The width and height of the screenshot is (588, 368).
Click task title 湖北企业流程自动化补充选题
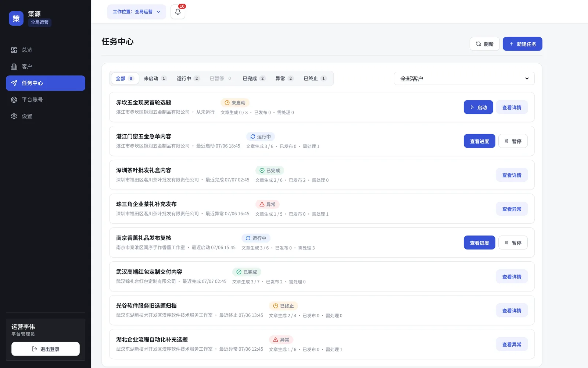click(152, 340)
